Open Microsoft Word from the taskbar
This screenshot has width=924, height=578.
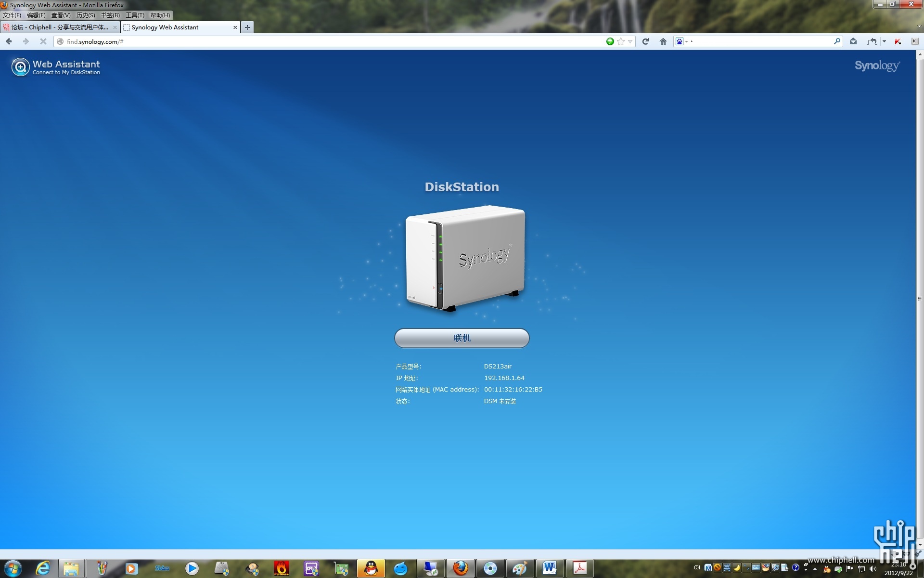(x=550, y=568)
